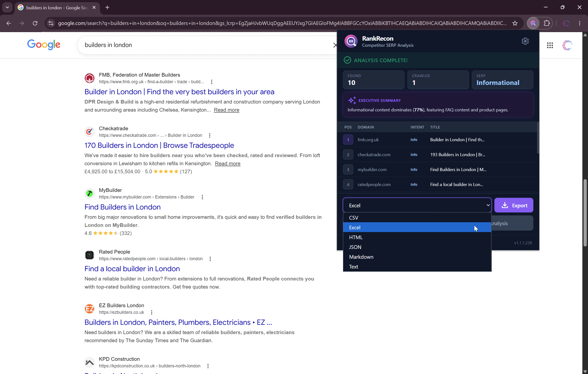The height and width of the screenshot is (374, 588).
Task: Close the builders in london tab
Action: (94, 8)
